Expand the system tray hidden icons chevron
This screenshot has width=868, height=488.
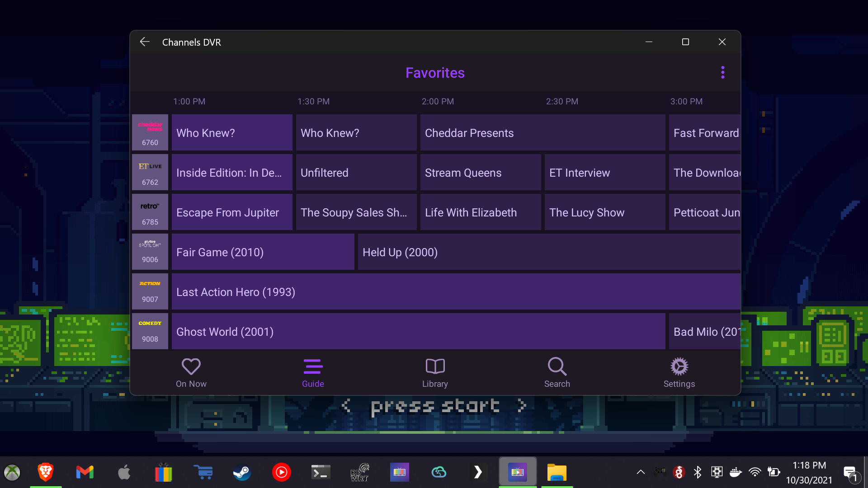pyautogui.click(x=641, y=472)
